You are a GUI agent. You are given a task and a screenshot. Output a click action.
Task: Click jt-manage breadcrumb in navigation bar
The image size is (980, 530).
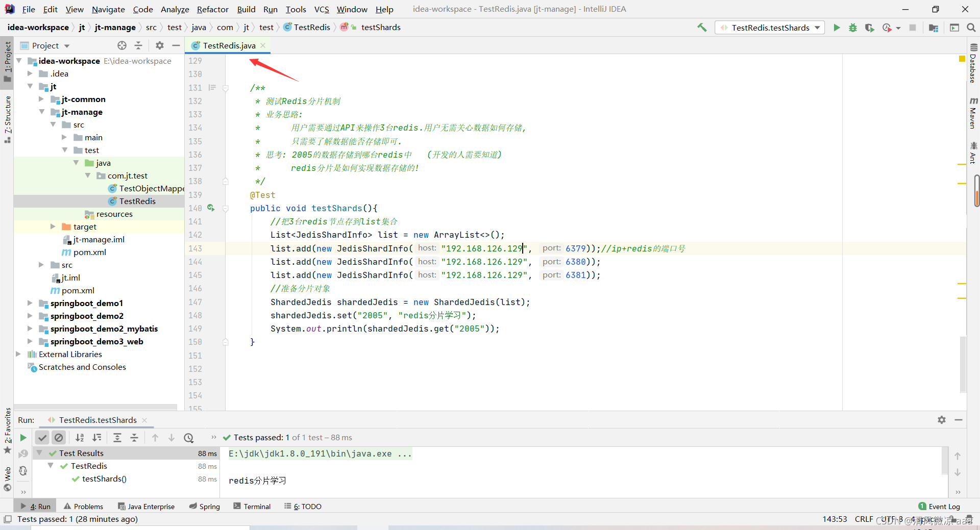click(x=115, y=28)
